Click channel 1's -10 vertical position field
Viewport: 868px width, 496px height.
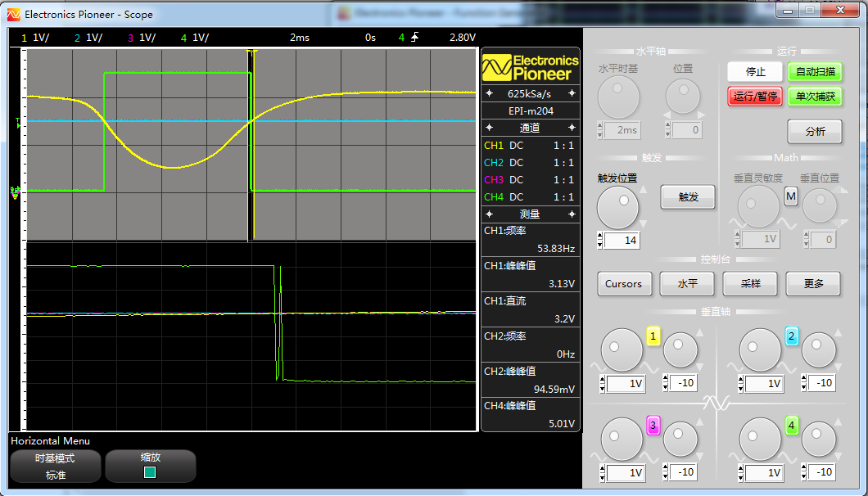point(683,383)
